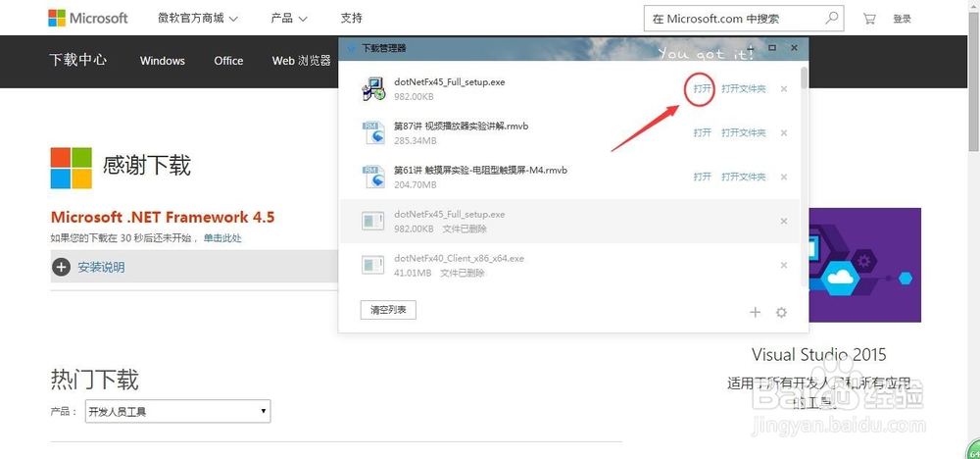Remove the deleted dotNetFx45_Full_setup.exe entry

pyautogui.click(x=784, y=221)
